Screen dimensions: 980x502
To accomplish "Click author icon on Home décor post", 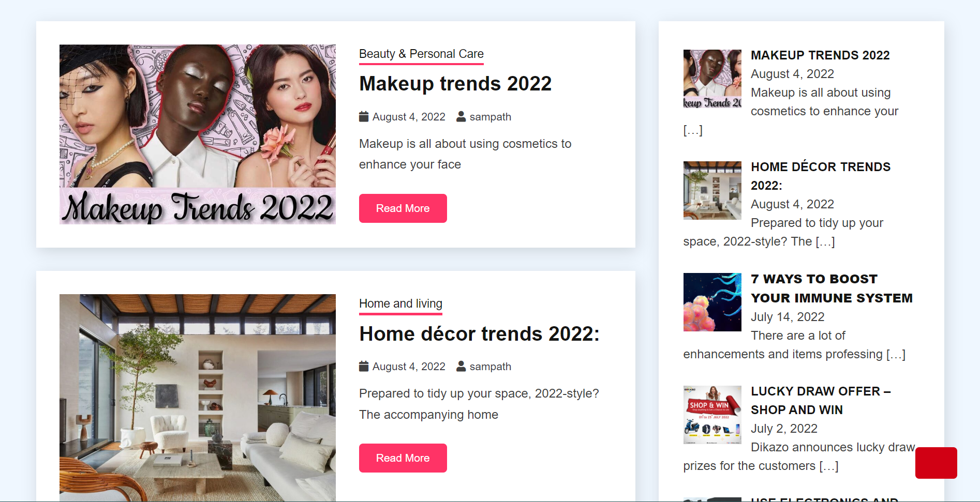I will pos(461,367).
